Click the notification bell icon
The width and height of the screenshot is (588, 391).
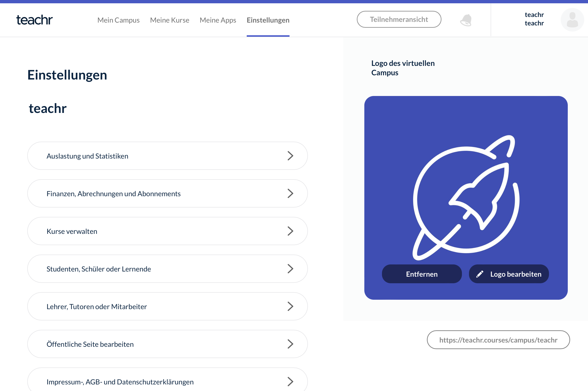[466, 20]
